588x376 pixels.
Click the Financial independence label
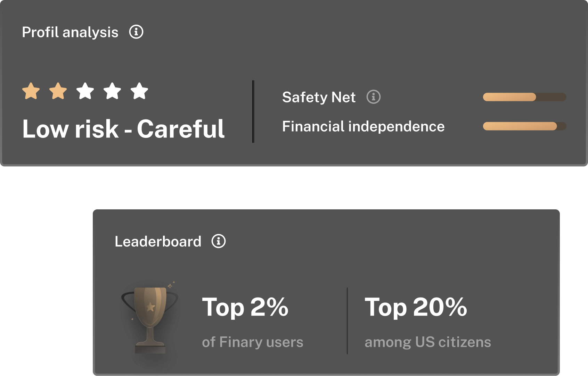(363, 126)
